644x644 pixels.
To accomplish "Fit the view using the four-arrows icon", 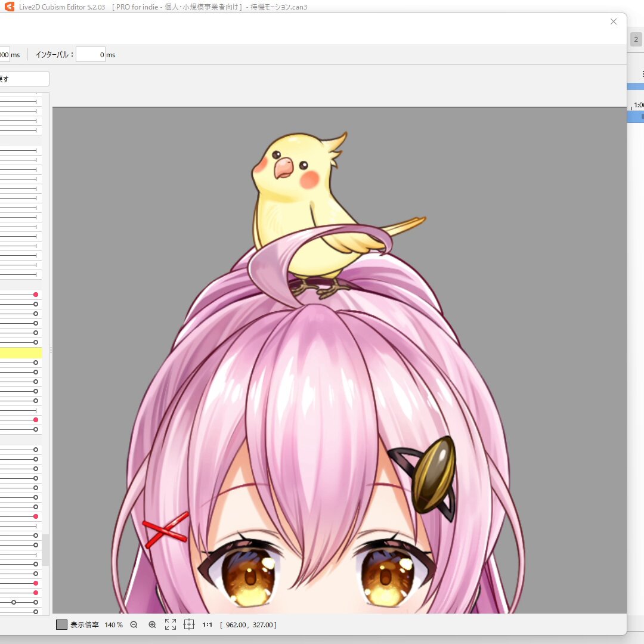I will [x=171, y=625].
